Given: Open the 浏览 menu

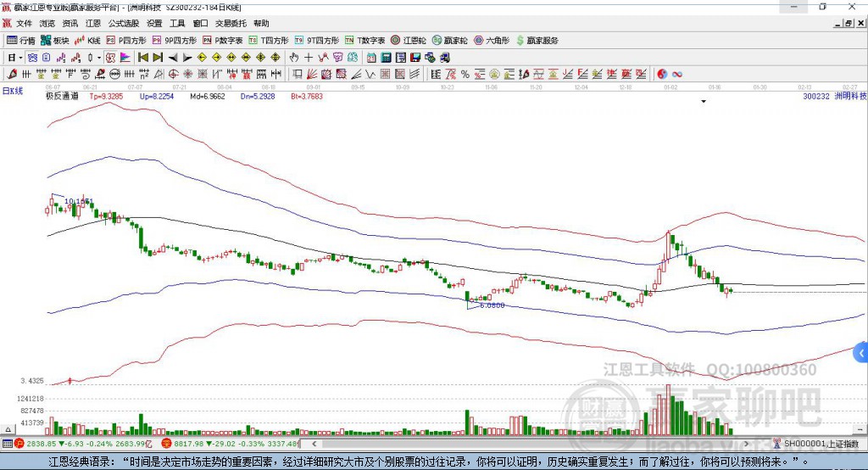Looking at the screenshot, I should coord(47,23).
